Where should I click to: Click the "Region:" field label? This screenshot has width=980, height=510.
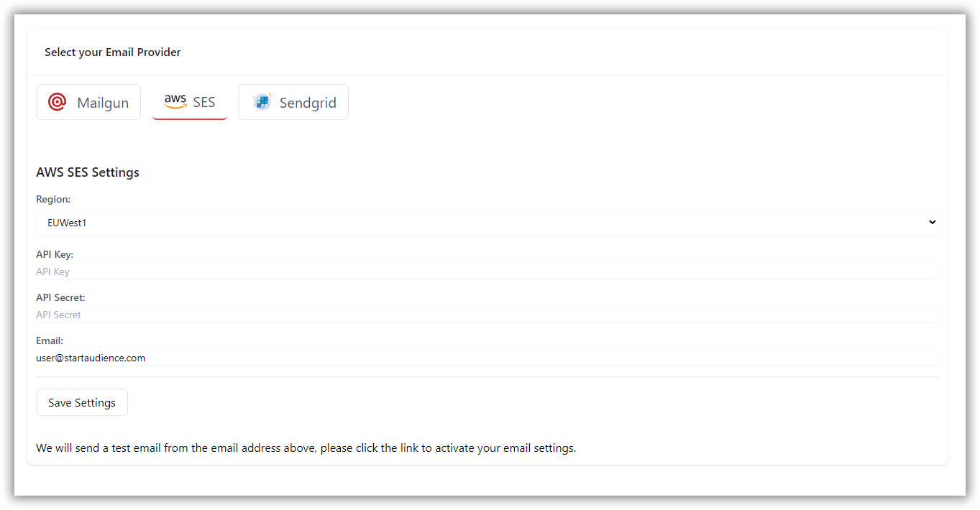tap(53, 199)
